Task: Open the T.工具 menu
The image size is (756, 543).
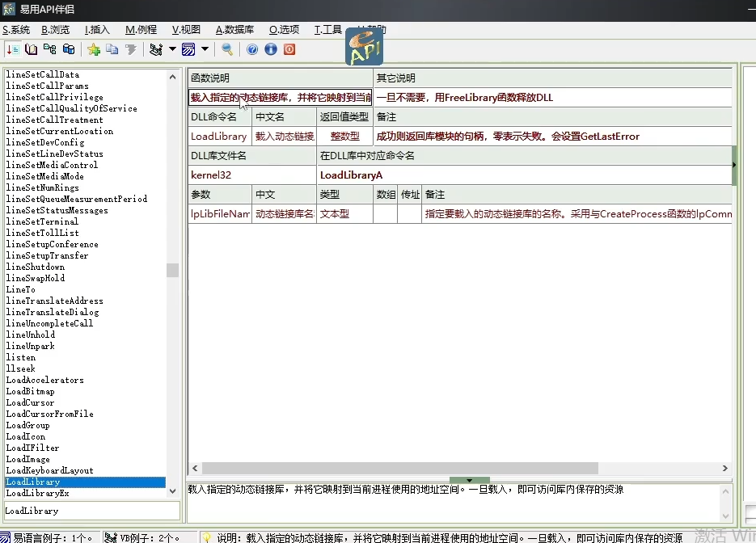Action: coord(327,30)
